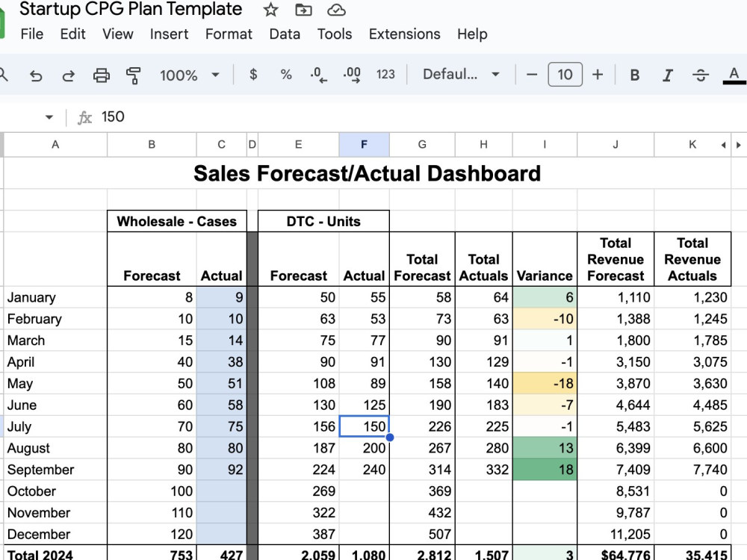This screenshot has height=560, width=747.
Task: Click the Total 2024 row label
Action: pyautogui.click(x=55, y=554)
